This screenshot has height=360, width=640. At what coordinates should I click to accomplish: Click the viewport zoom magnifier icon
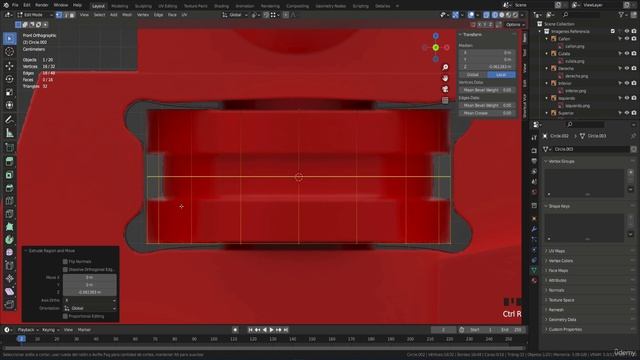tap(445, 67)
